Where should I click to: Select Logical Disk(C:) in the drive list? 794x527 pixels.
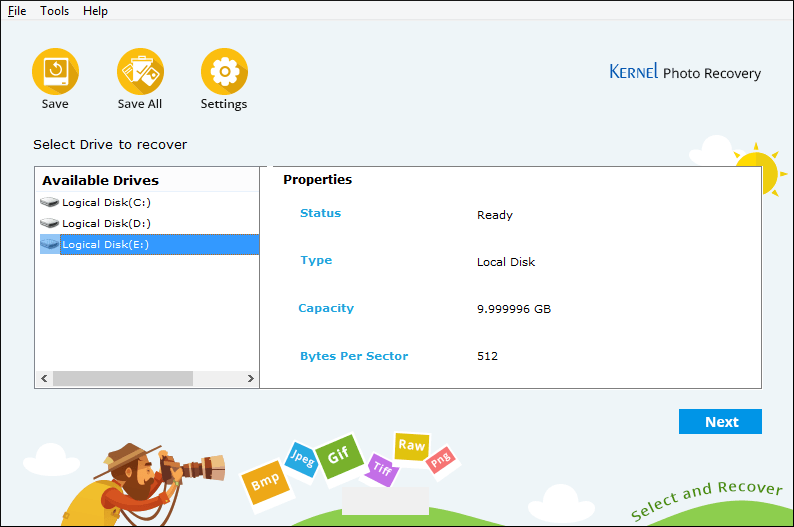pyautogui.click(x=106, y=202)
